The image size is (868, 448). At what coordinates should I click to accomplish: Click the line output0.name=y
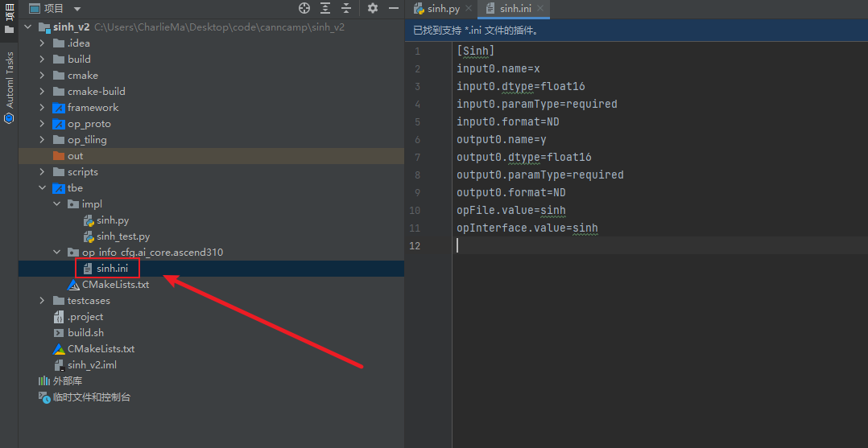pos(502,140)
